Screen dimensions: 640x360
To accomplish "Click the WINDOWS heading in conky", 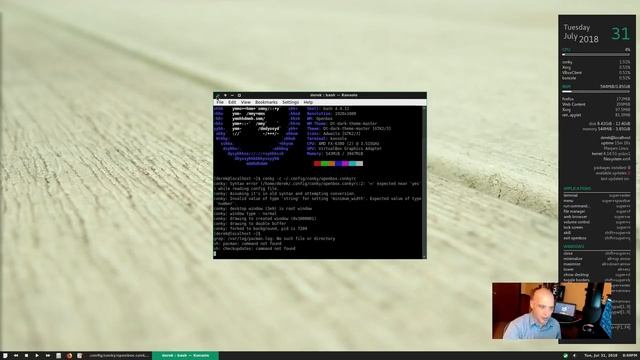I will click(x=573, y=247).
